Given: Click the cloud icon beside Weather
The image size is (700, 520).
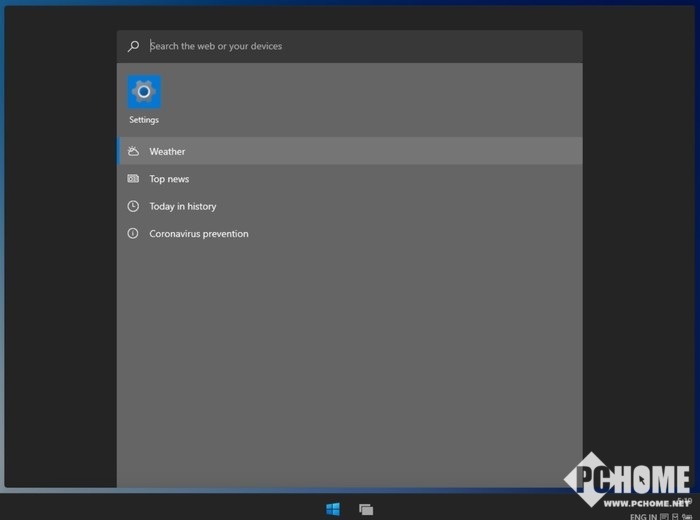Looking at the screenshot, I should point(133,151).
